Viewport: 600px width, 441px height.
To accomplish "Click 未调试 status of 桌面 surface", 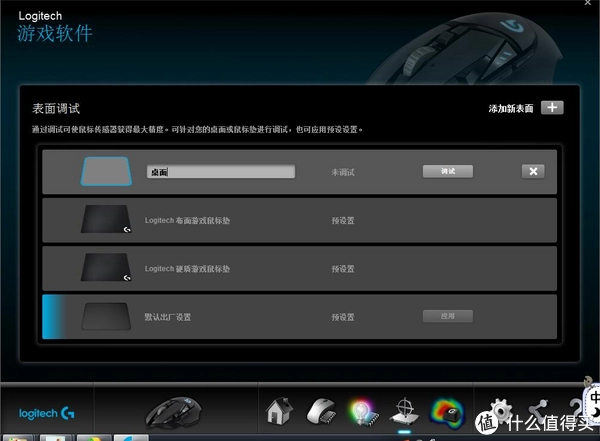I will (343, 172).
